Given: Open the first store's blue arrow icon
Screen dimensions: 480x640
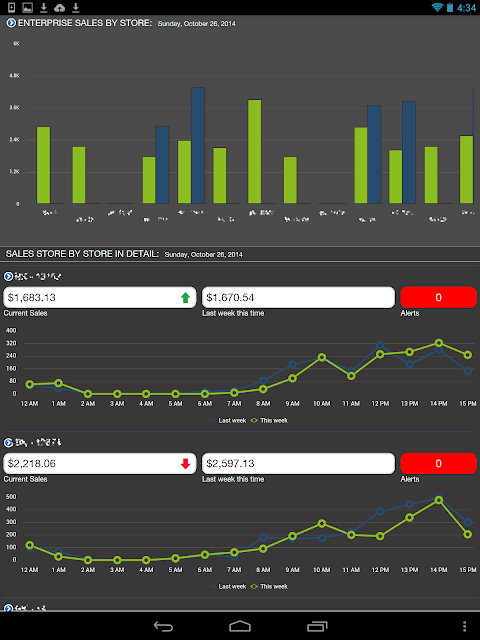Looking at the screenshot, I should click(x=8, y=276).
